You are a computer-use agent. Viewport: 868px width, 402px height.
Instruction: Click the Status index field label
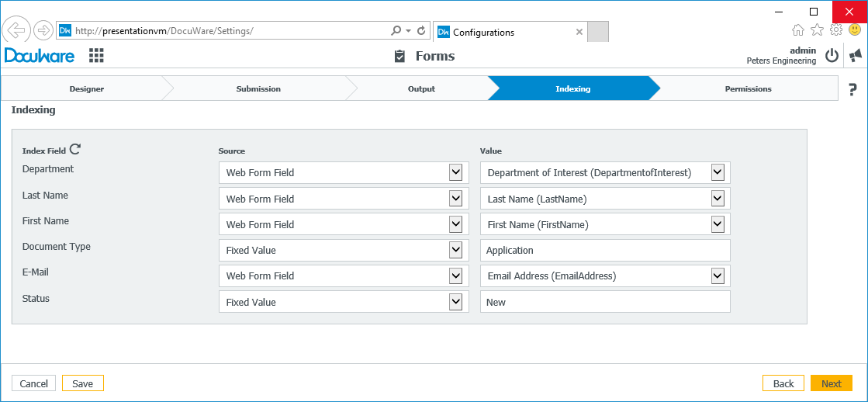click(36, 298)
